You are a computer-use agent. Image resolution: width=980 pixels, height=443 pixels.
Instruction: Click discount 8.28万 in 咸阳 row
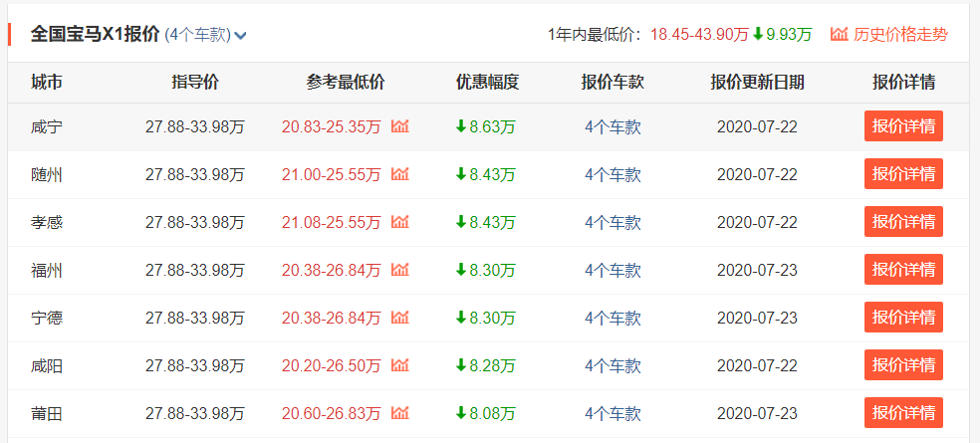(x=486, y=366)
